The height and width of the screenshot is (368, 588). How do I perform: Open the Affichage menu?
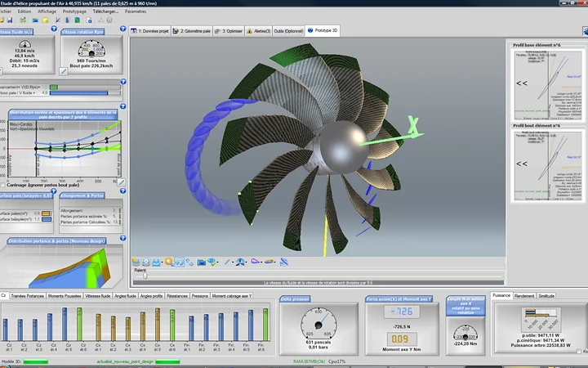click(47, 11)
